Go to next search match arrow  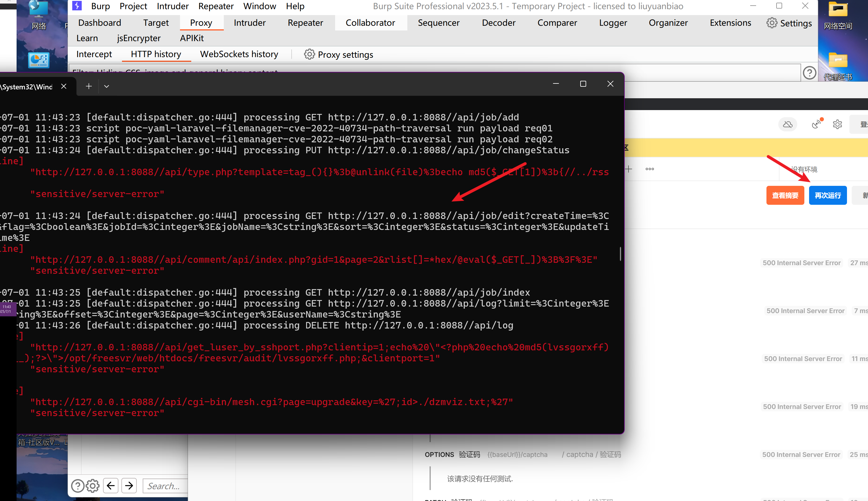click(x=129, y=486)
